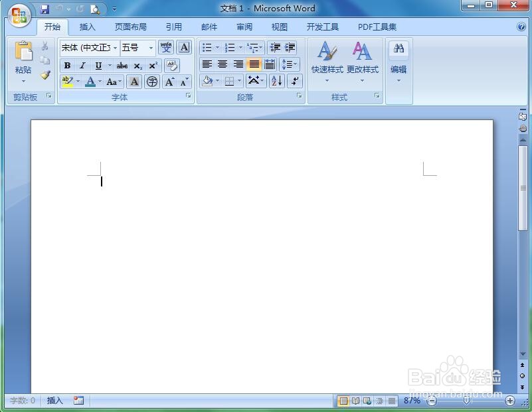Switch to Web Layout view

(x=367, y=401)
